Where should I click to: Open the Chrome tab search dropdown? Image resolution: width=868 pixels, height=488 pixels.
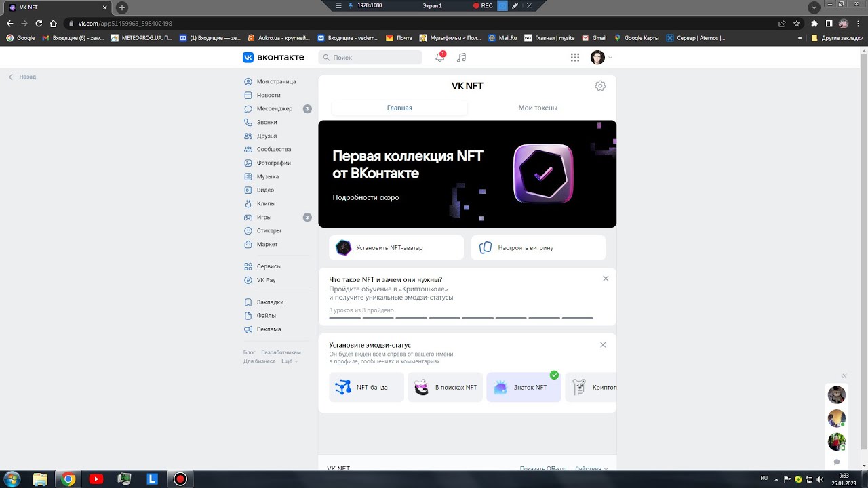pos(814,7)
